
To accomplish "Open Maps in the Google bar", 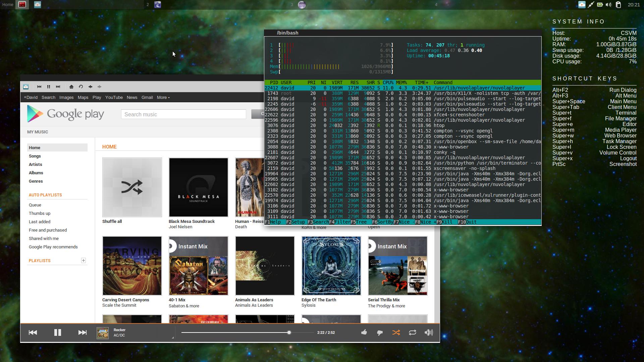I will 83,98.
